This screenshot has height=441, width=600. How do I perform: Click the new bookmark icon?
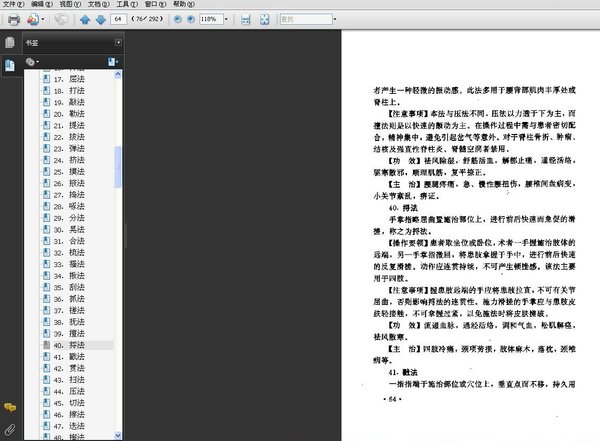click(113, 62)
